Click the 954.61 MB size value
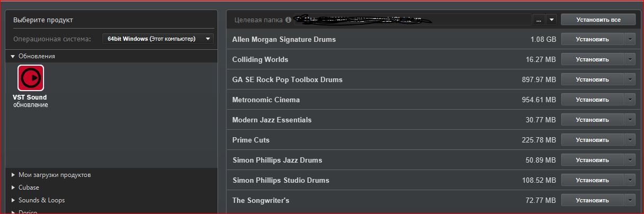Image resolution: width=644 pixels, height=214 pixels. click(x=539, y=100)
